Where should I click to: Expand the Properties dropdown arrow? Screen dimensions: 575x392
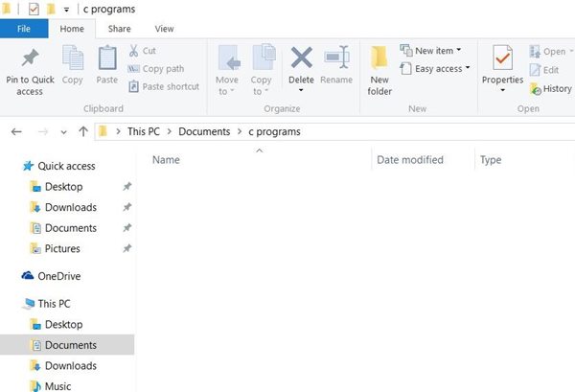[502, 90]
